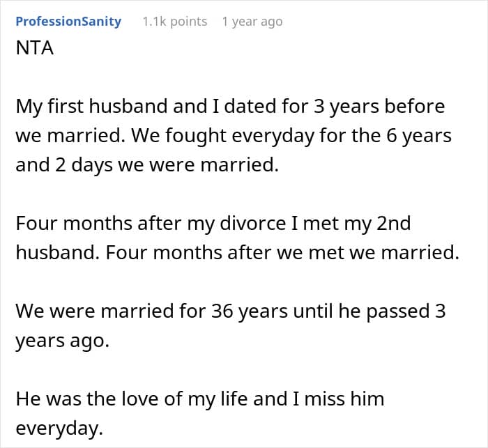Click the line starting "We were married for 36"
The height and width of the screenshot is (448, 488).
click(230, 311)
